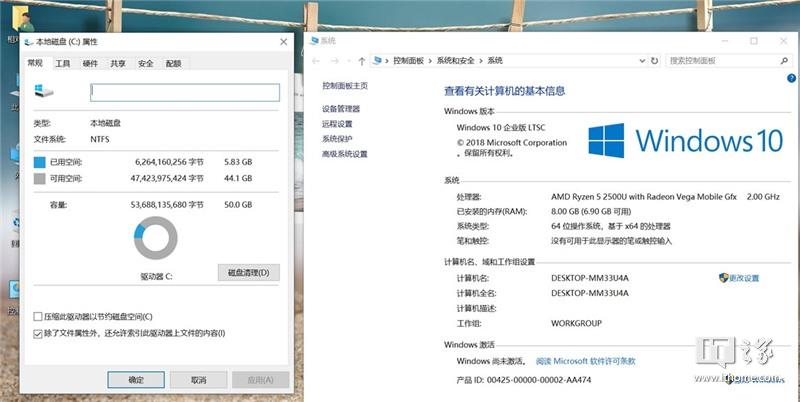Close the System window
Screen dimensions: 800x402
pos(784,41)
